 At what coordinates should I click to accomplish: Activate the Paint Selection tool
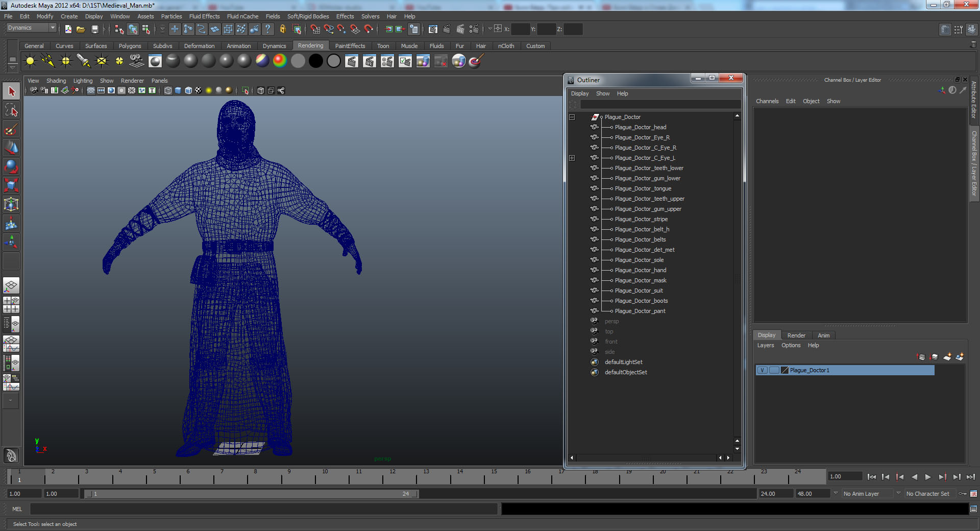(x=11, y=129)
